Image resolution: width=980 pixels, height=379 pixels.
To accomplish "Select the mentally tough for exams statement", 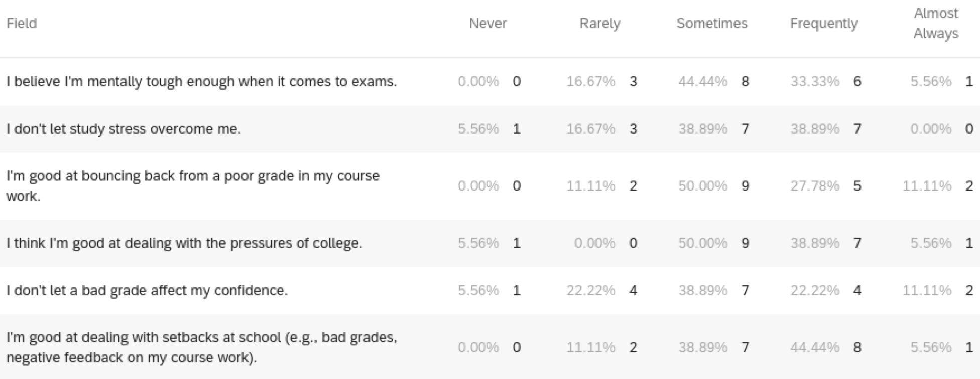I will click(x=201, y=81).
